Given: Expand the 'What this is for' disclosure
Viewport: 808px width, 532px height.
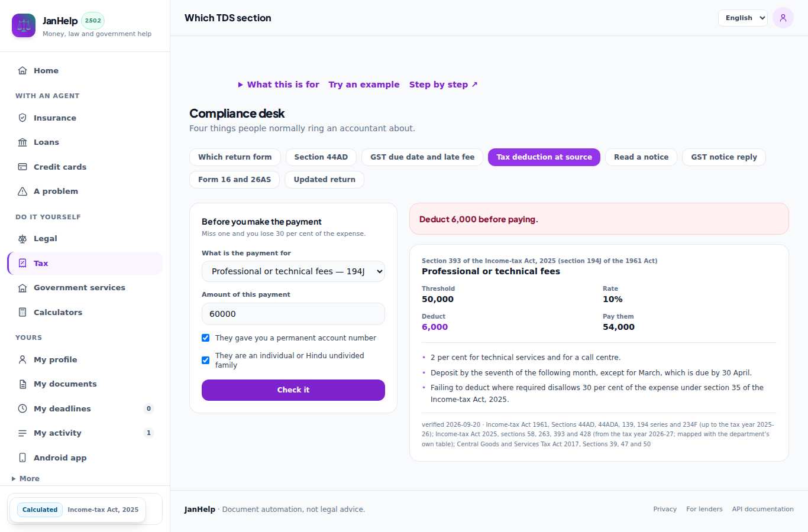Looking at the screenshot, I should click(x=279, y=85).
